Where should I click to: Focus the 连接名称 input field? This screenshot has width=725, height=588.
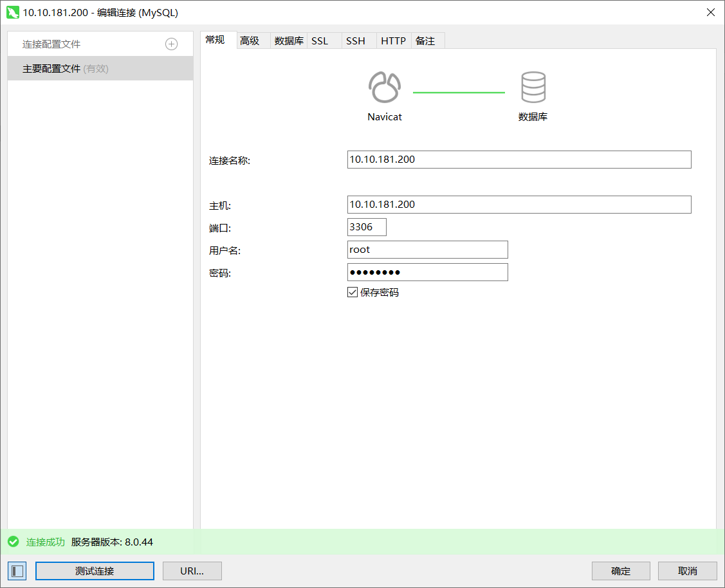(519, 160)
